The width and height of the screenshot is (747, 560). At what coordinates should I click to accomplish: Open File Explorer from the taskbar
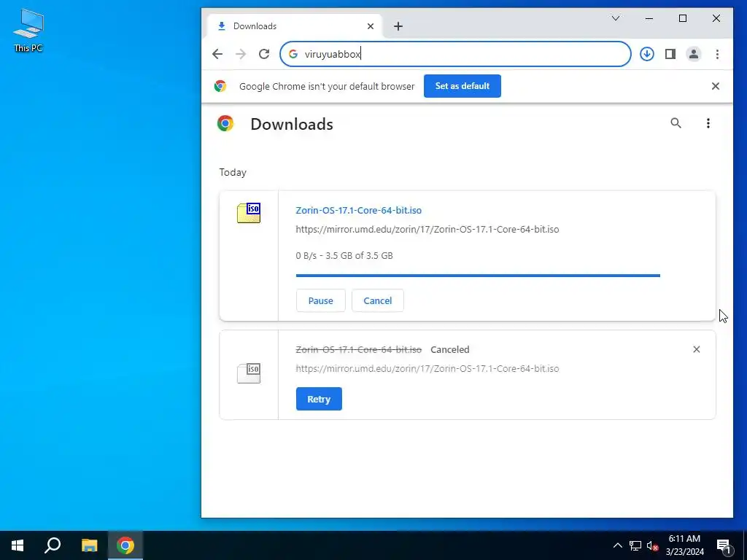(89, 545)
